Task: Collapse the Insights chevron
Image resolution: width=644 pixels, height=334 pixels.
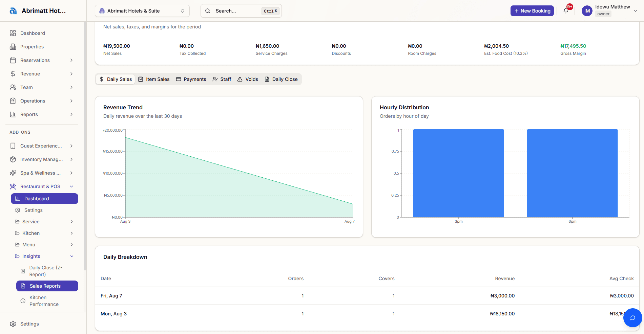Action: tap(72, 256)
